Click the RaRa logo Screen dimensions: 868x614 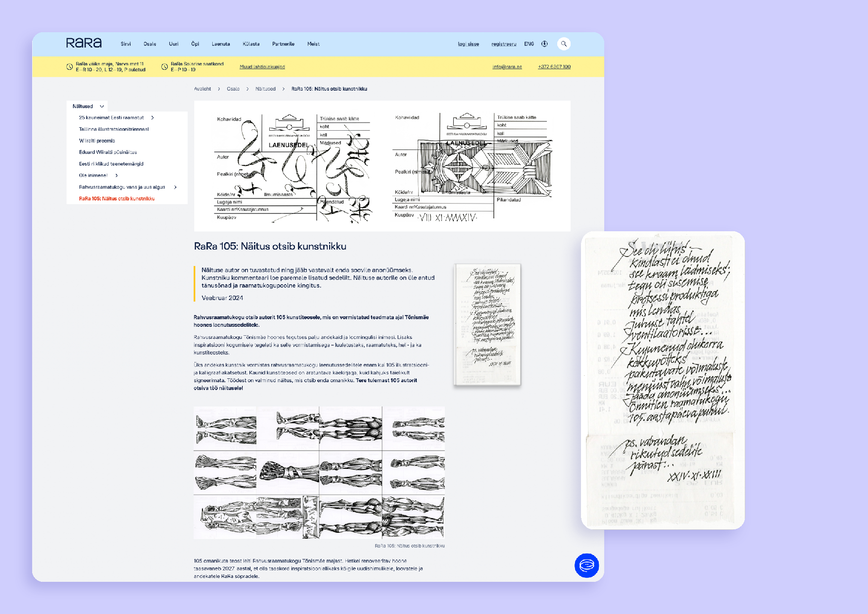tap(84, 43)
